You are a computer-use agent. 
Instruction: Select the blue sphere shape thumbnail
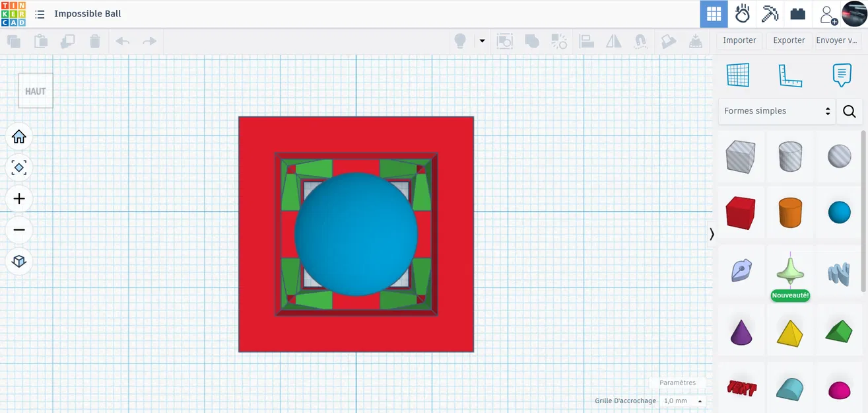838,212
